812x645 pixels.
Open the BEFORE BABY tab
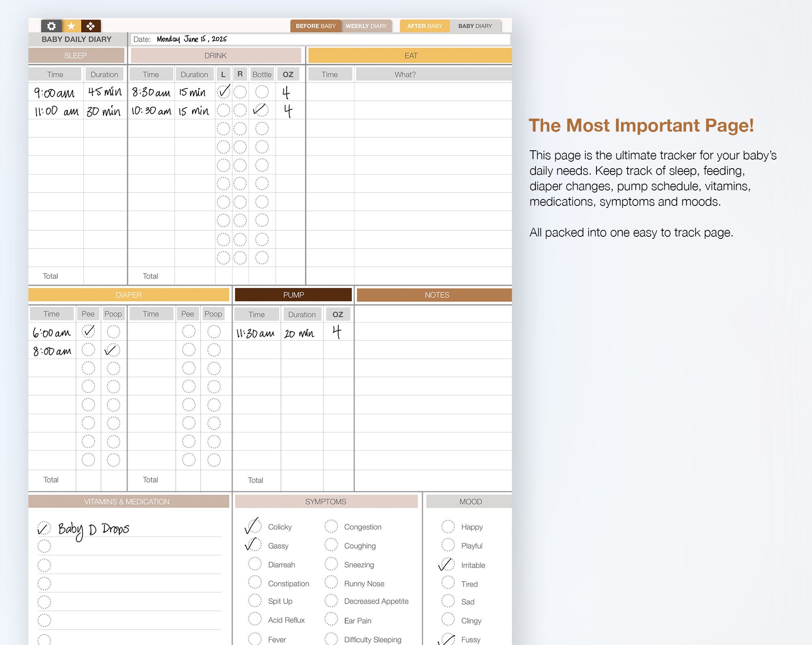pos(316,26)
